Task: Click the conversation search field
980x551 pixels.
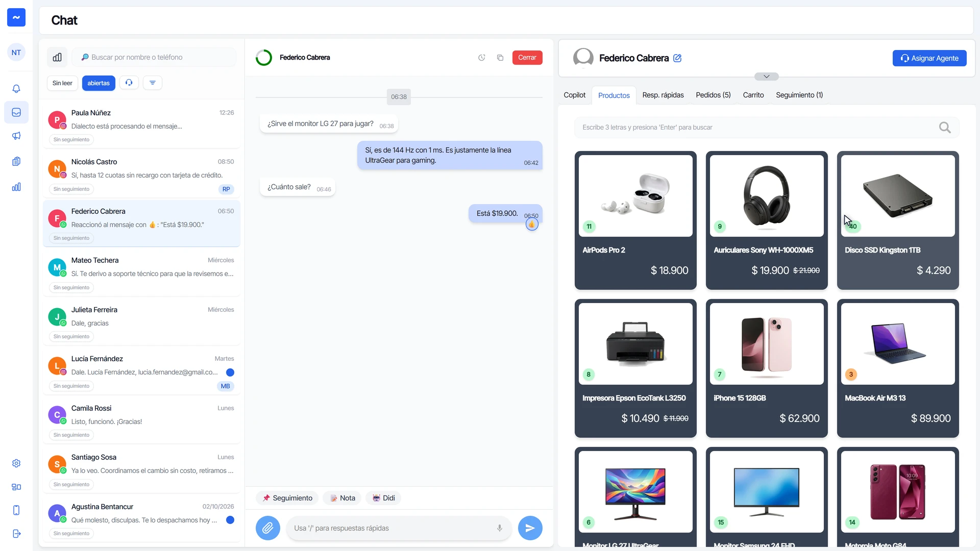Action: tap(154, 57)
